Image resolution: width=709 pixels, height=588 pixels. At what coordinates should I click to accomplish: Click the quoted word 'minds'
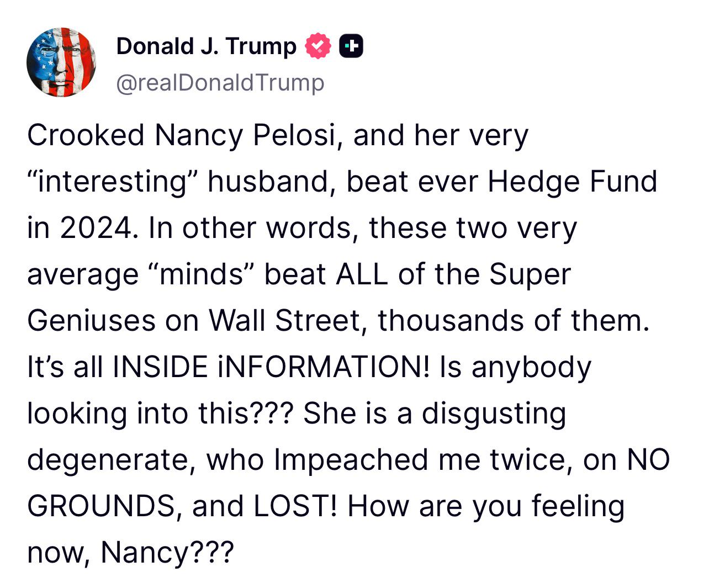(x=201, y=274)
